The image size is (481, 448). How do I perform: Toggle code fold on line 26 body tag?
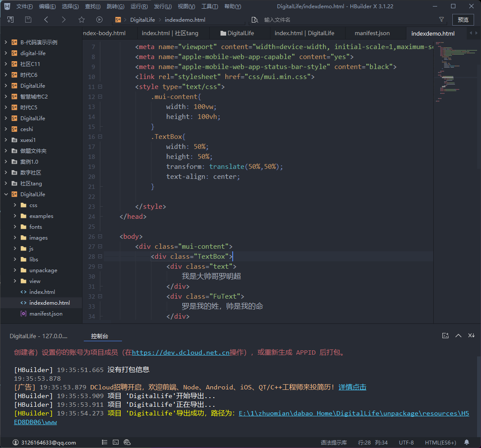(100, 237)
